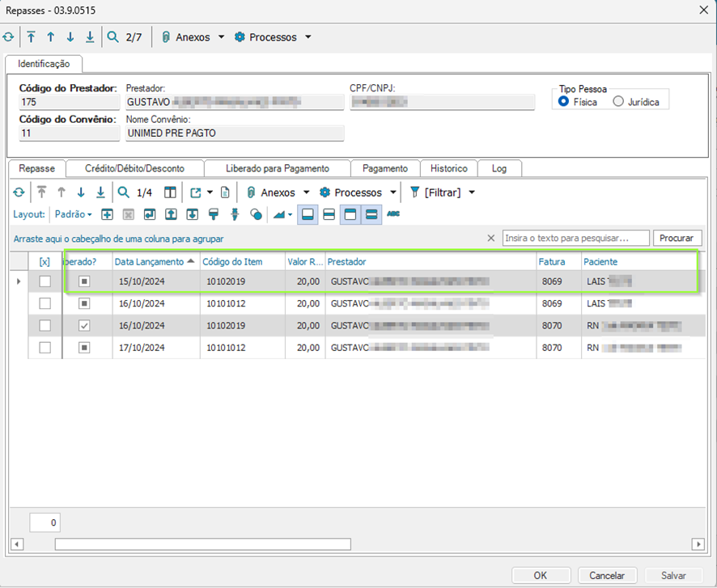
Task: Click the document report icon
Action: click(225, 192)
